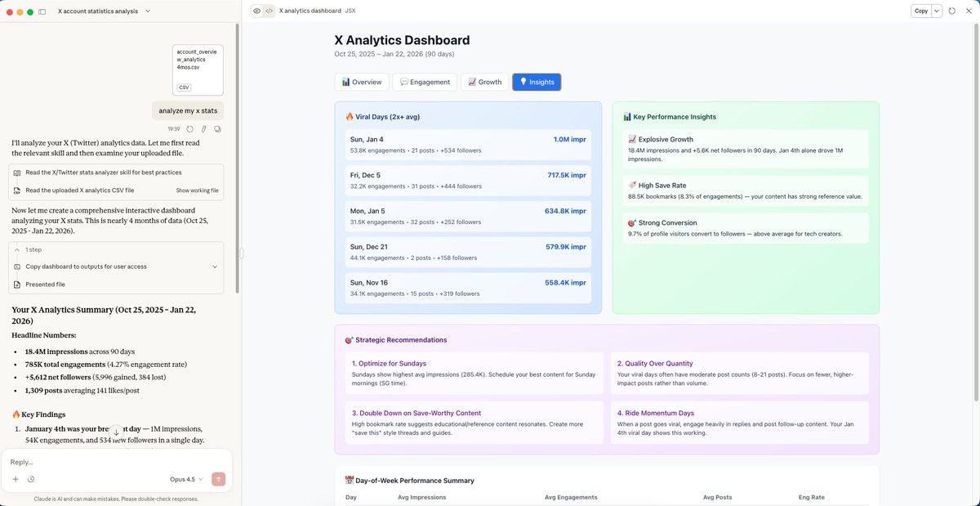Screen dimensions: 980x506
Task: Click the Sun, Nov 16 viral day row
Action: click(x=468, y=288)
